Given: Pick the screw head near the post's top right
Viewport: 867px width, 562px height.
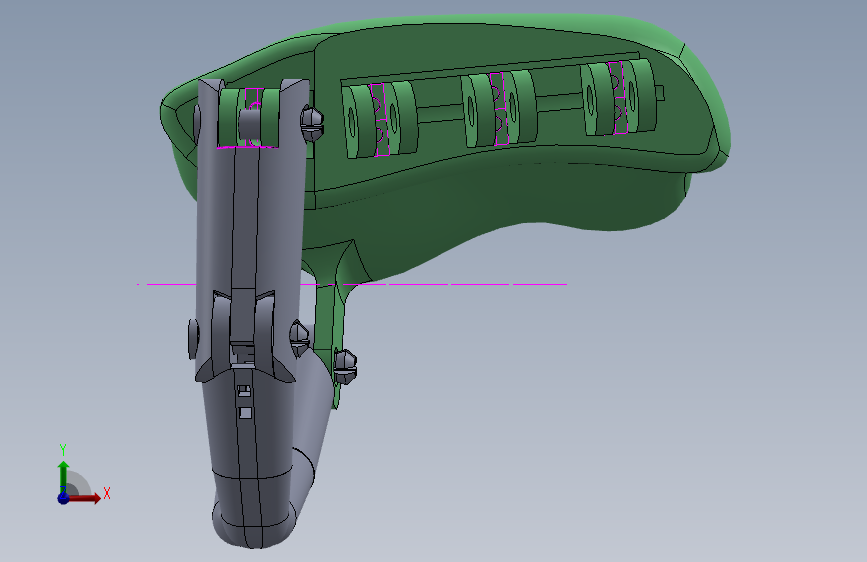Looking at the screenshot, I should click(312, 123).
